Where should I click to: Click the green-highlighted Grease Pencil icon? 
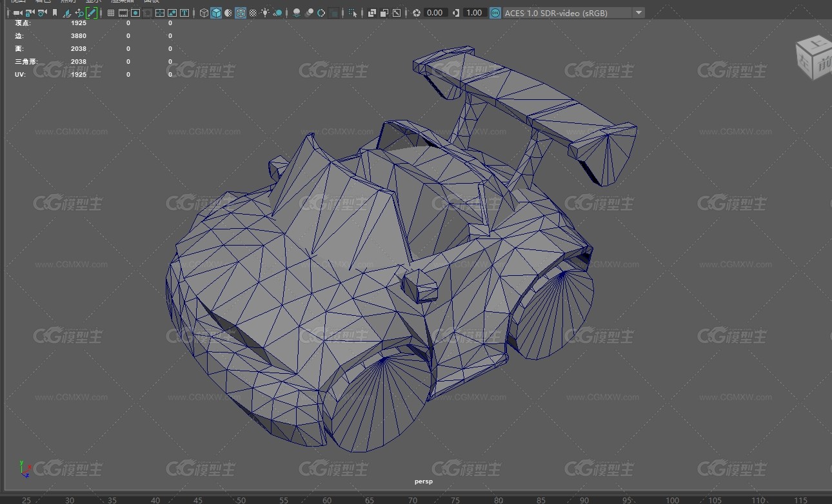[92, 13]
